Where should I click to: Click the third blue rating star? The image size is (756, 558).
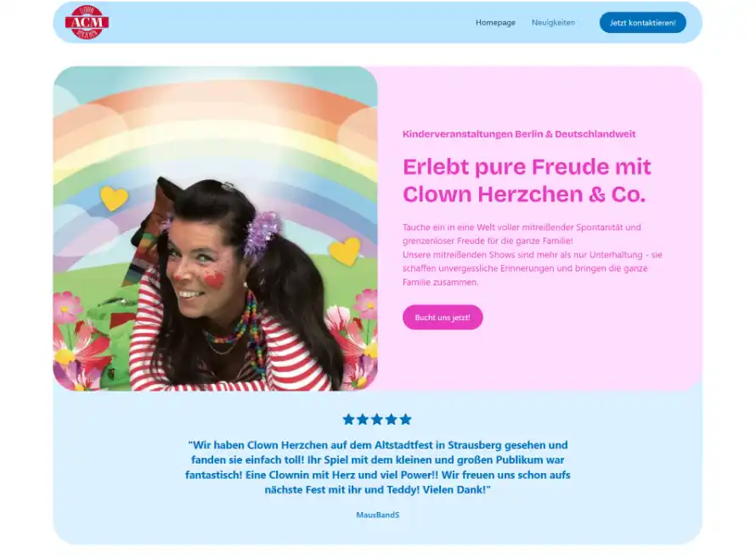[377, 420]
